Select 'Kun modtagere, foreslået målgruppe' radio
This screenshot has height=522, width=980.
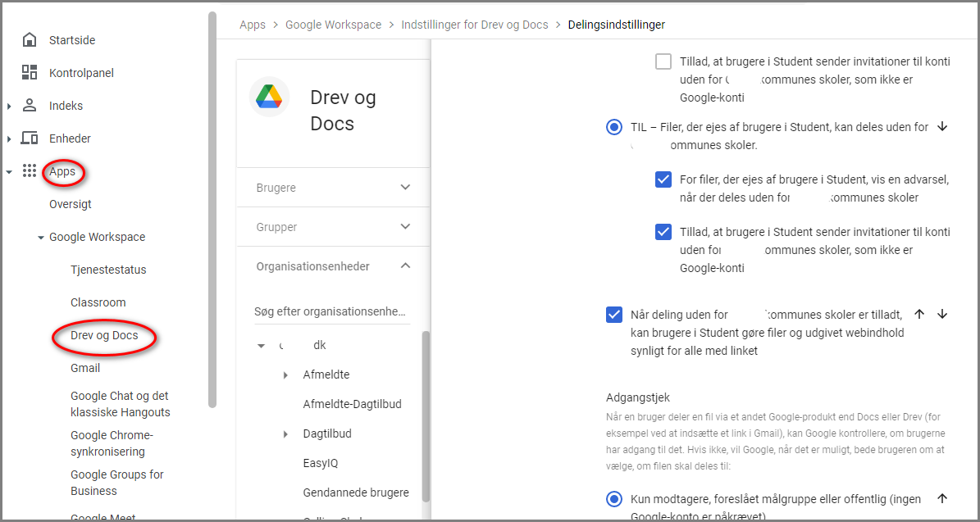(613, 499)
